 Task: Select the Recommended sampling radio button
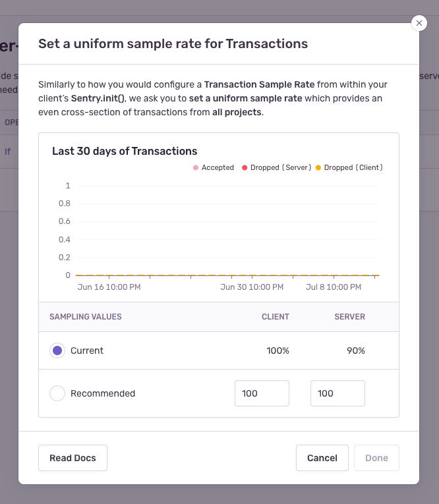[57, 393]
